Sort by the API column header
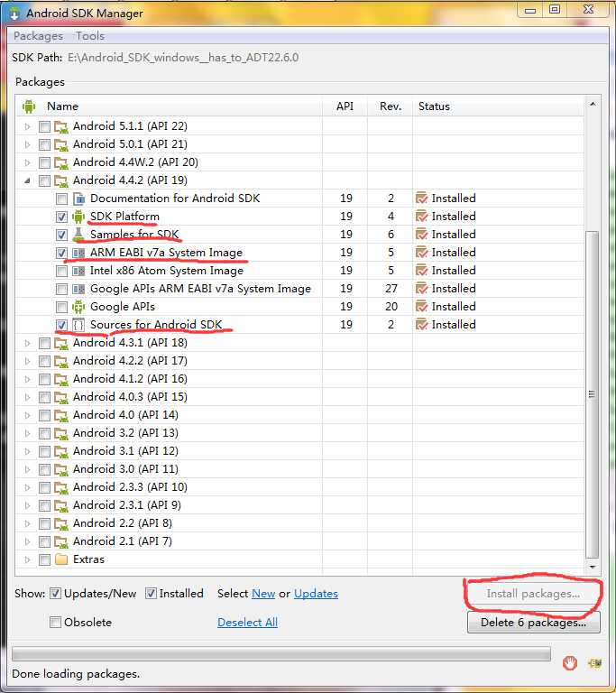Viewport: 616px width, 693px height. pos(345,106)
